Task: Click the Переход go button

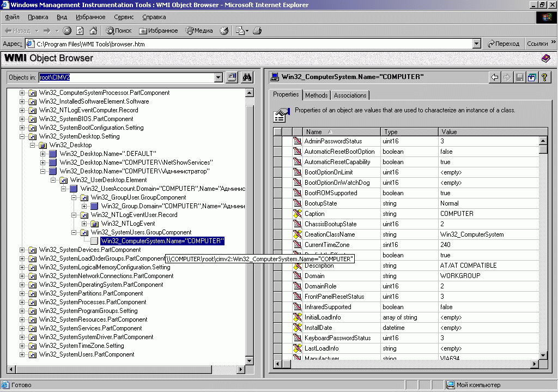Action: click(503, 44)
